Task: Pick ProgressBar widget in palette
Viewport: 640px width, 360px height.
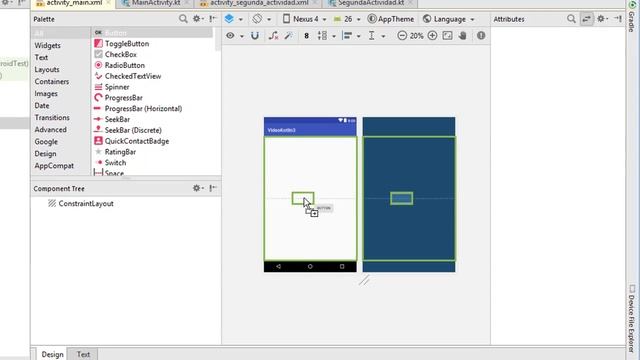Action: [123, 98]
